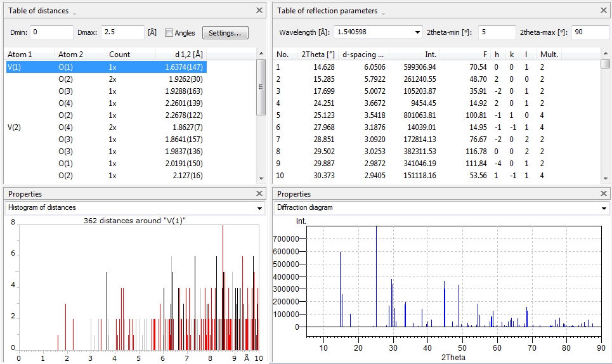612x364 pixels.
Task: Select the V(1) O(1) distance row
Action: [x=106, y=67]
